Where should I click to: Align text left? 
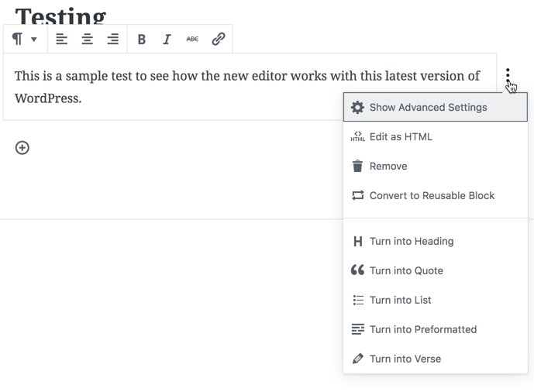point(62,40)
